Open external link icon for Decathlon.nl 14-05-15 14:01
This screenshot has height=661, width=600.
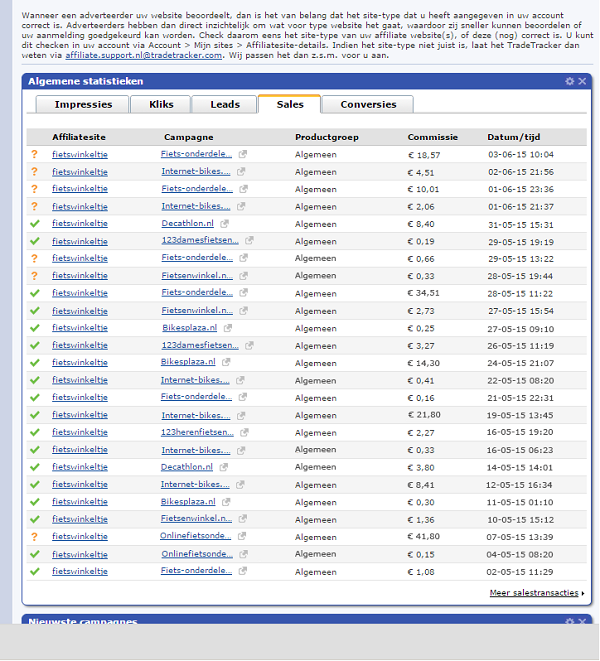click(223, 467)
